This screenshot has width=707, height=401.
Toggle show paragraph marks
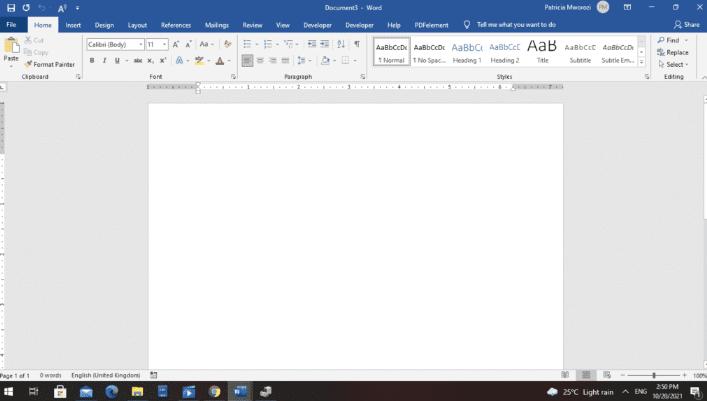coord(357,44)
